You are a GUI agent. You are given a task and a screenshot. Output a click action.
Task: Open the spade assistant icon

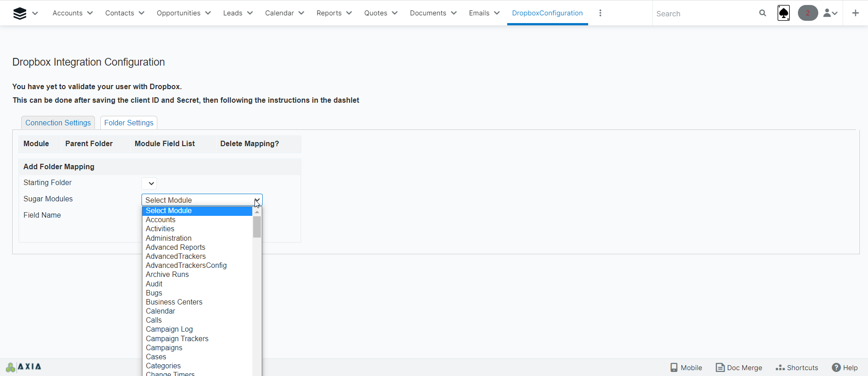[x=783, y=13]
